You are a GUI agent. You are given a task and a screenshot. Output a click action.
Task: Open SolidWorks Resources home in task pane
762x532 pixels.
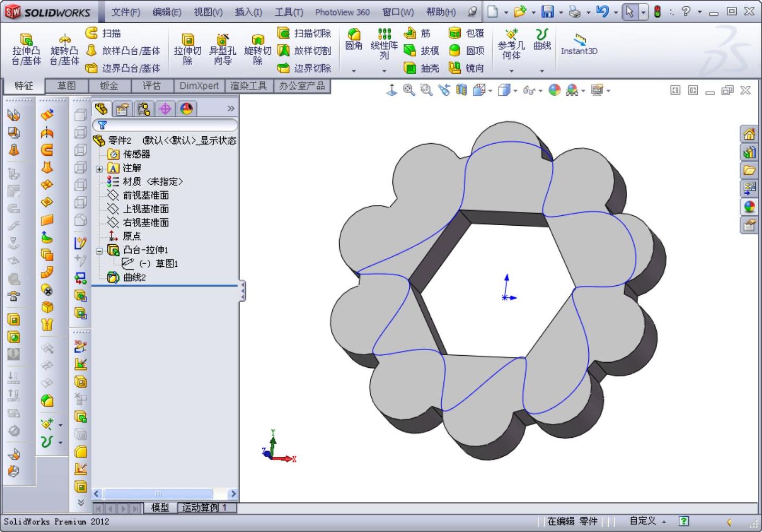(x=749, y=134)
